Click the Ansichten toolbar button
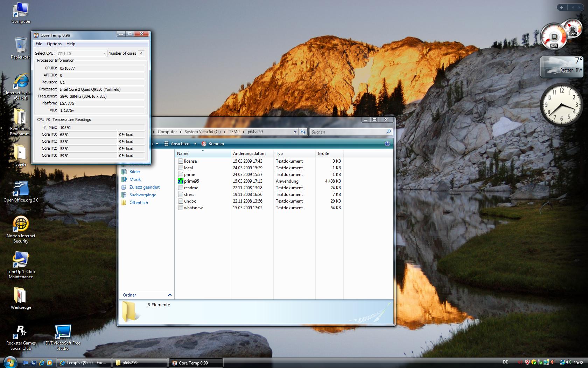This screenshot has width=588, height=368. pos(177,144)
